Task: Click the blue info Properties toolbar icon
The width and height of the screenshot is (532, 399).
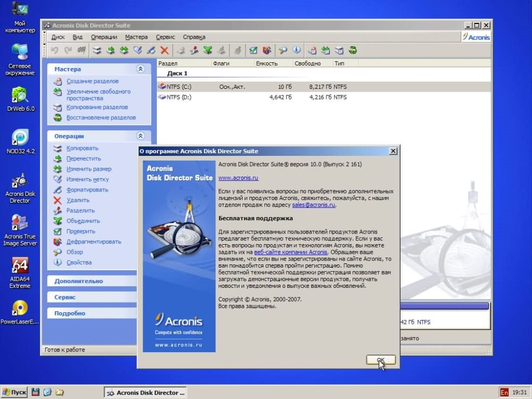Action: pos(297,51)
